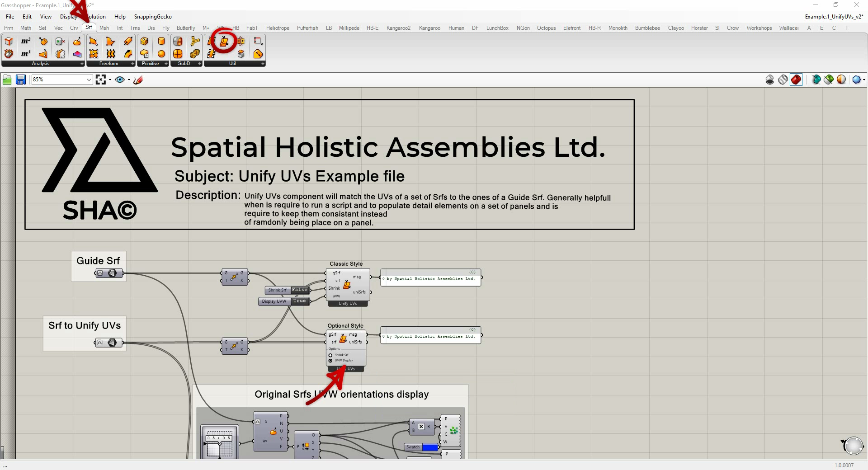Open the named views eye icon
Screen dimensions: 868x470
(x=120, y=80)
